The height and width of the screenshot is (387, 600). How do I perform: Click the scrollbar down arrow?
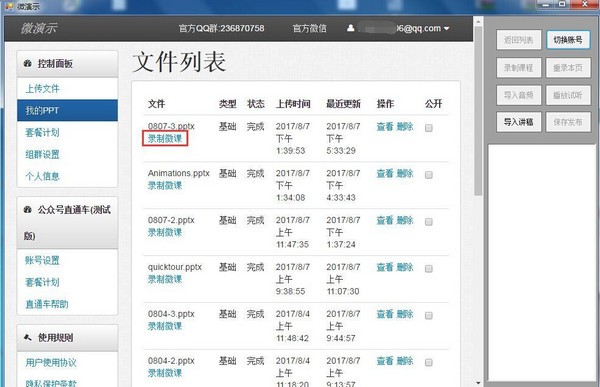pyautogui.click(x=478, y=382)
